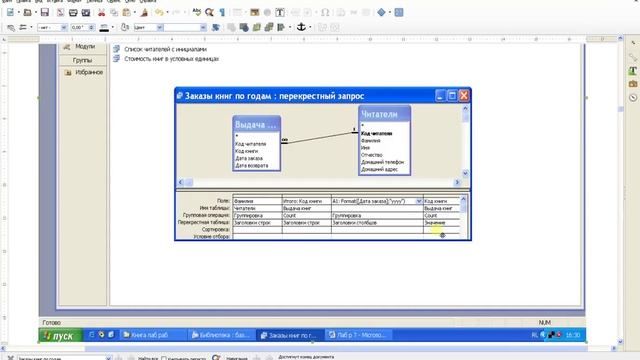640x360 pixels.
Task: Click the line color icon with black bar
Action: [104, 27]
